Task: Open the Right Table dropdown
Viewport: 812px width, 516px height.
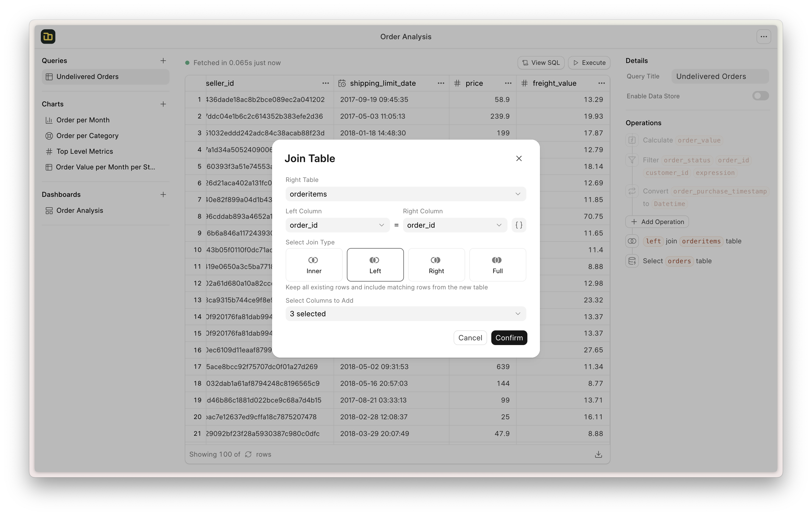Action: pyautogui.click(x=405, y=194)
